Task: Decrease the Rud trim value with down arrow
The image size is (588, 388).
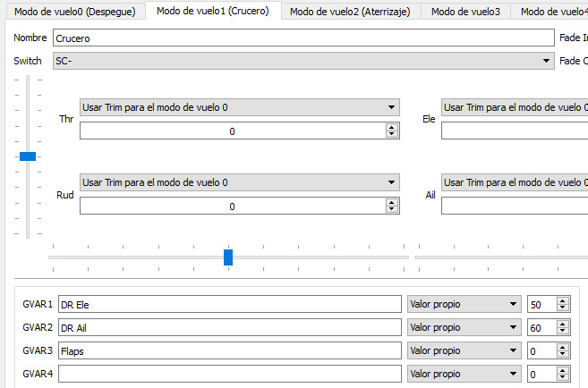Action: [392, 209]
